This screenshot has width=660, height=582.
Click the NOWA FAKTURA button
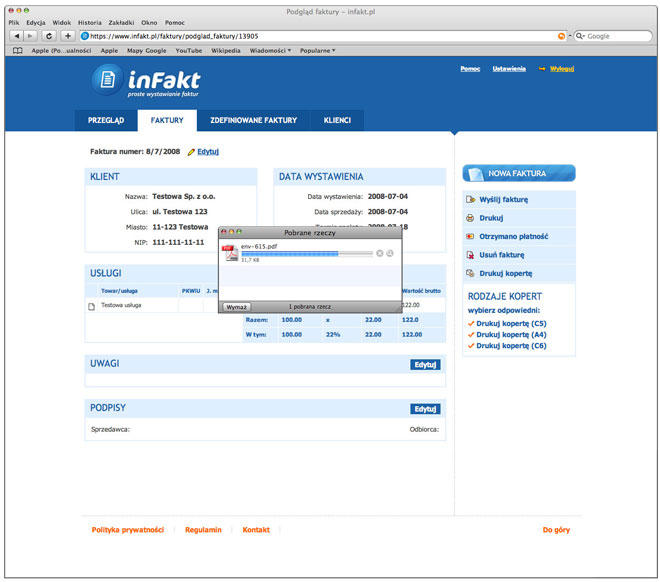click(519, 173)
